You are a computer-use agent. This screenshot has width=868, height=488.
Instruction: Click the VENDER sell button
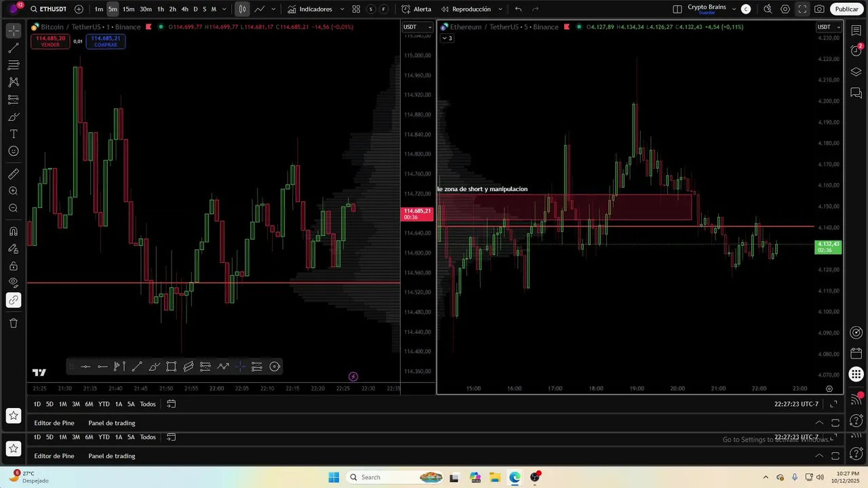50,41
